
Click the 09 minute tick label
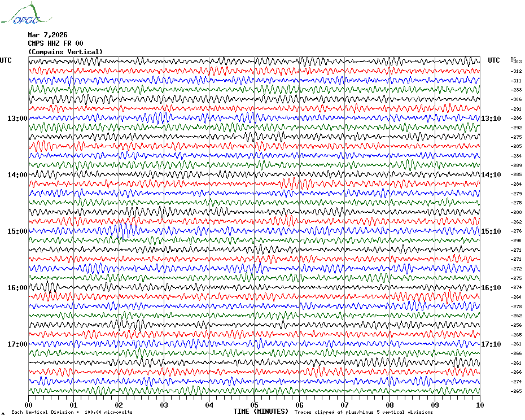435,405
